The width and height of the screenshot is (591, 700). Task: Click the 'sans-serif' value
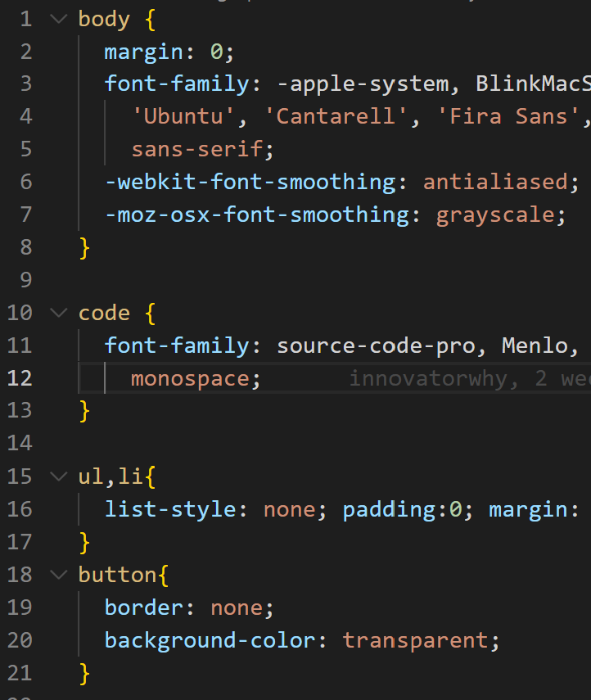pyautogui.click(x=196, y=149)
